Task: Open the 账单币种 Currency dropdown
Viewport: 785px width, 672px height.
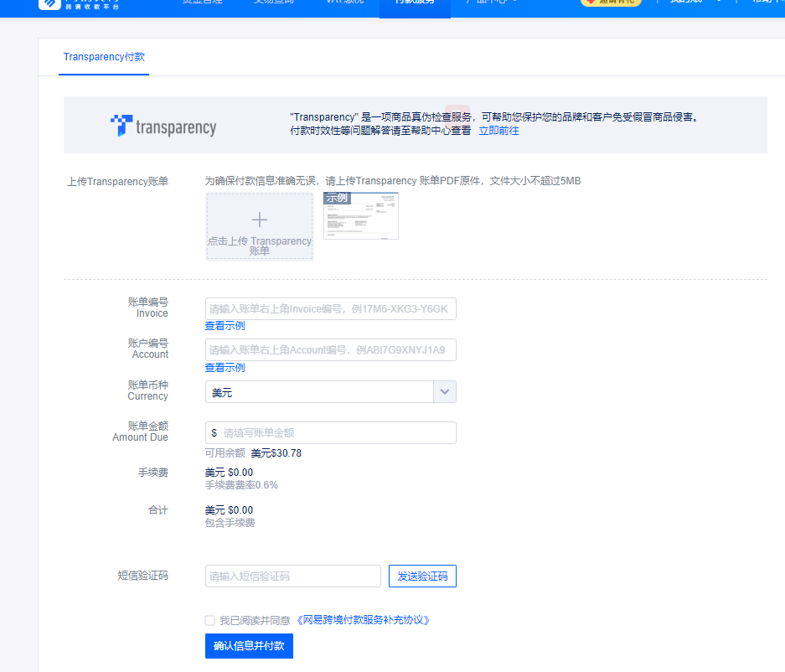Action: tap(330, 391)
